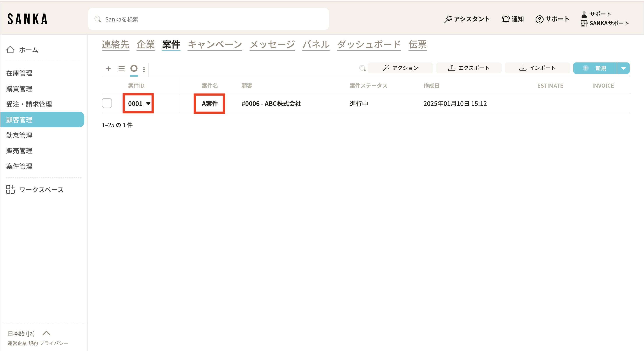644x351 pixels.
Task: Open the ダッシュボード tab
Action: [x=369, y=44]
